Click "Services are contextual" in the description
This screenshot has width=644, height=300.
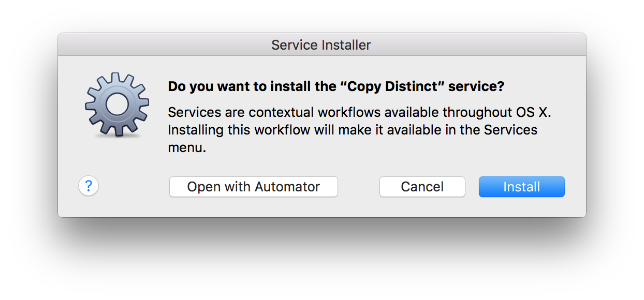pyautogui.click(x=241, y=112)
